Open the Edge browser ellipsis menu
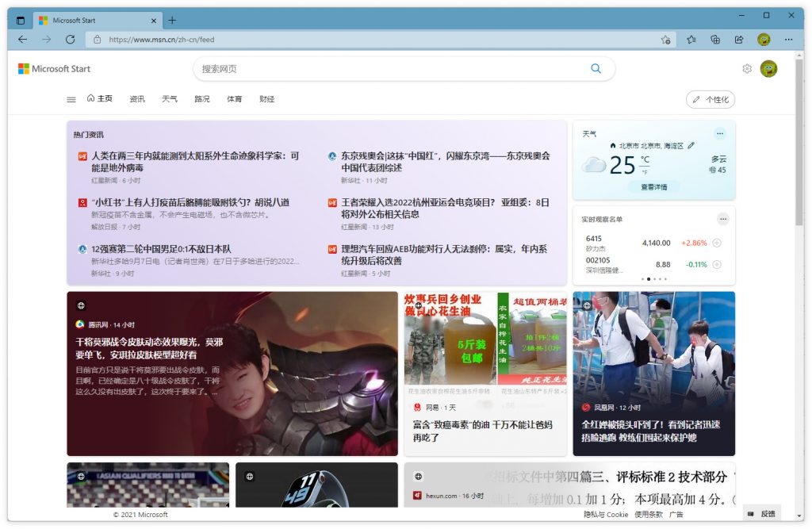This screenshot has height=529, width=812. pos(788,39)
